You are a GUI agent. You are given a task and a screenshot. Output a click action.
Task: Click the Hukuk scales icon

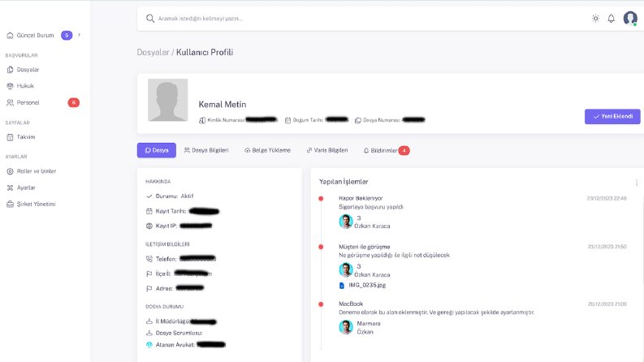[10, 86]
